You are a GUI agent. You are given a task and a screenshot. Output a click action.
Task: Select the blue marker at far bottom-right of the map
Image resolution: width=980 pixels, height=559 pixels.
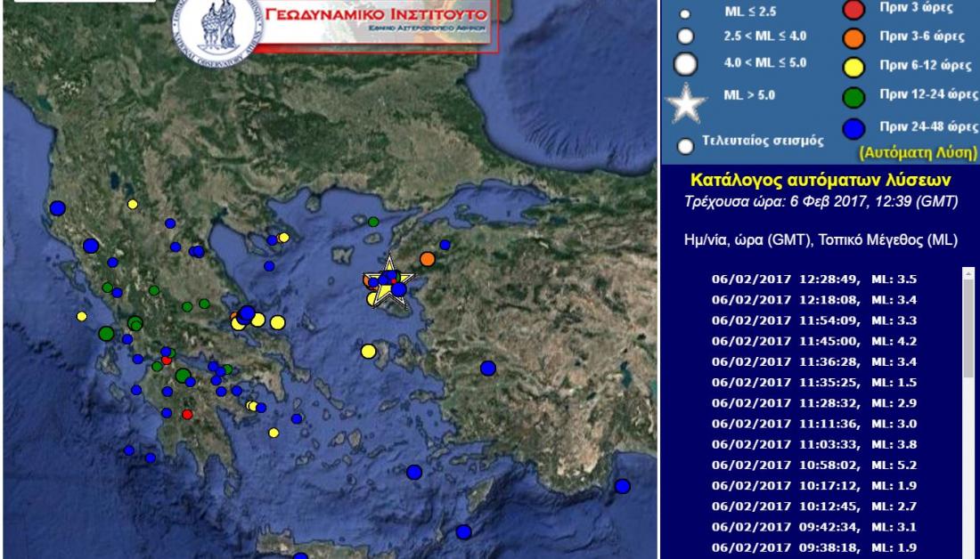(622, 486)
